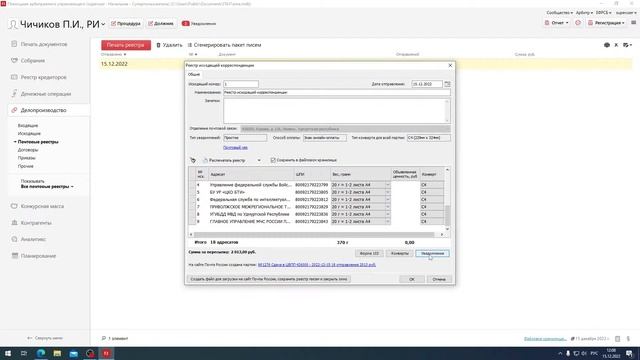Open the hamburger menu at top right
This screenshot has height=360, width=640.
click(633, 23)
